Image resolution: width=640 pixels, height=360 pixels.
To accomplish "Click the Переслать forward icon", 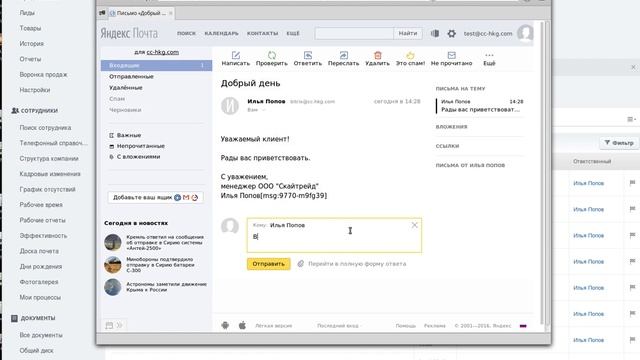I will pos(344,55).
